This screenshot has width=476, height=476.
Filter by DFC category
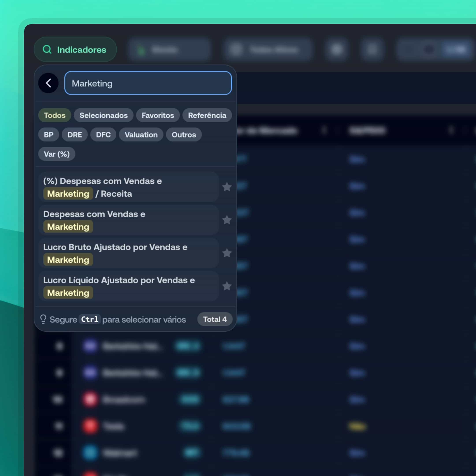click(103, 134)
